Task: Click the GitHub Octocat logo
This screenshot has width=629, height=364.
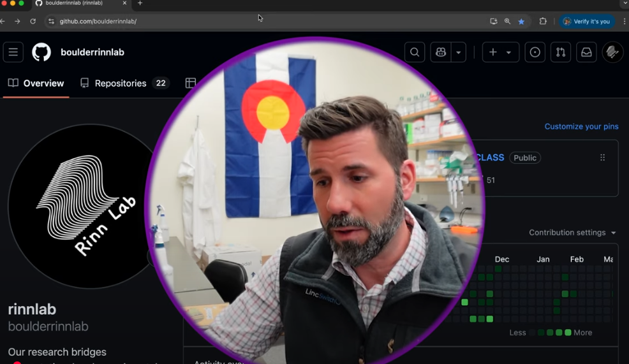Action: click(41, 52)
